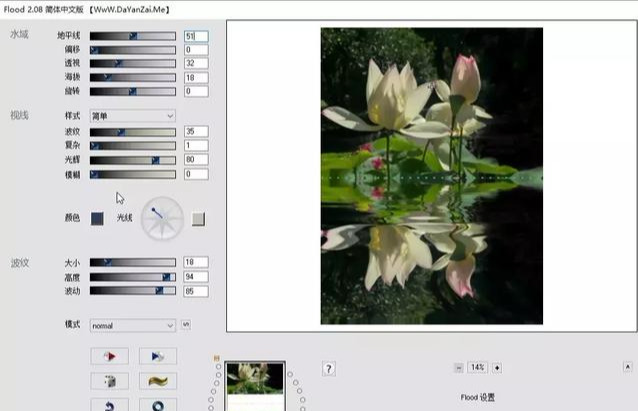The height and width of the screenshot is (411, 638).
Task: Select topmost memory dot right of thumbnail
Action: (x=290, y=374)
